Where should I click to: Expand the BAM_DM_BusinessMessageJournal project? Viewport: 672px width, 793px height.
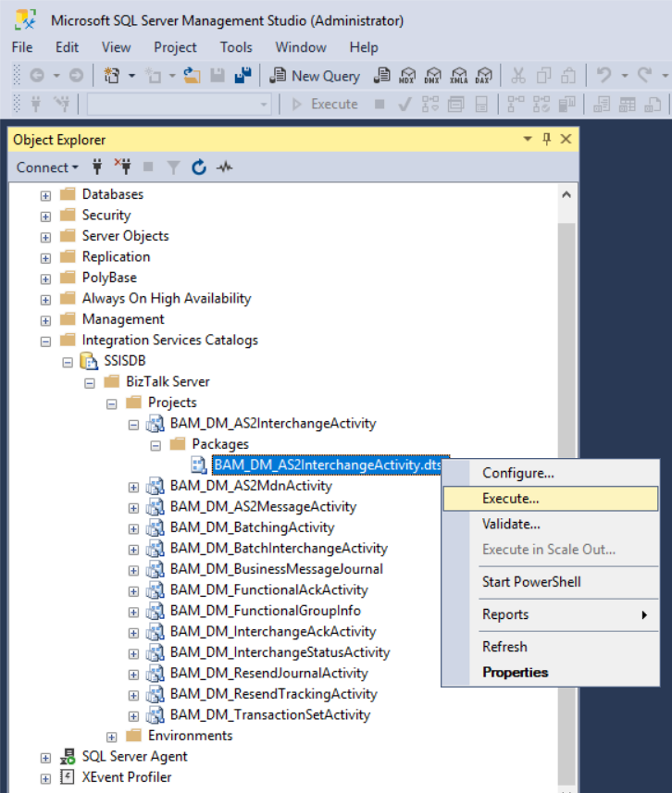133,571
